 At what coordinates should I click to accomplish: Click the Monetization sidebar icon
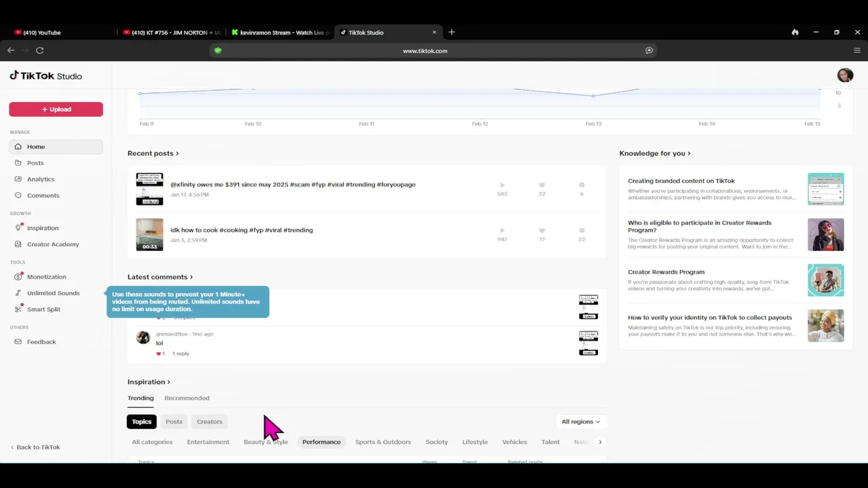[x=18, y=277]
